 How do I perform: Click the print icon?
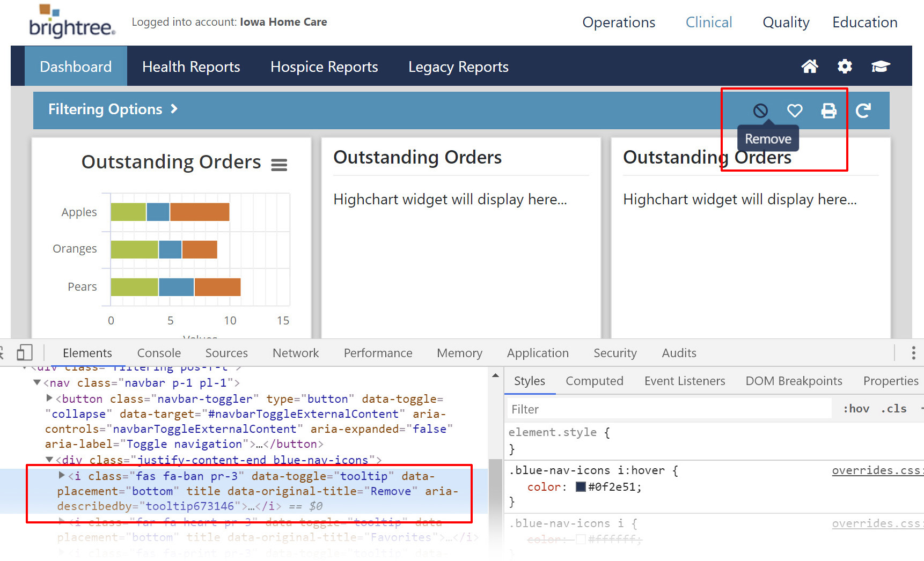tap(829, 110)
